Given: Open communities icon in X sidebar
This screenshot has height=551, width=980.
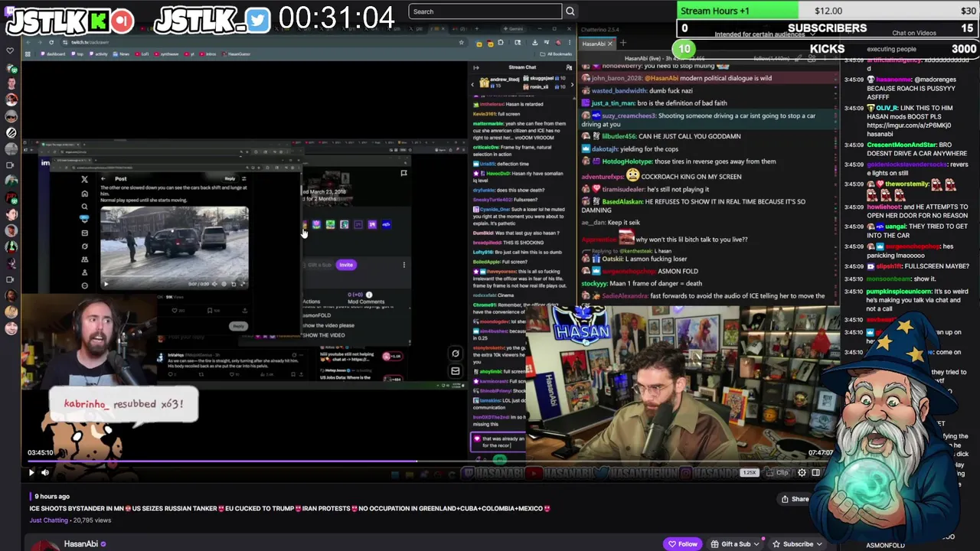Looking at the screenshot, I should tap(84, 259).
